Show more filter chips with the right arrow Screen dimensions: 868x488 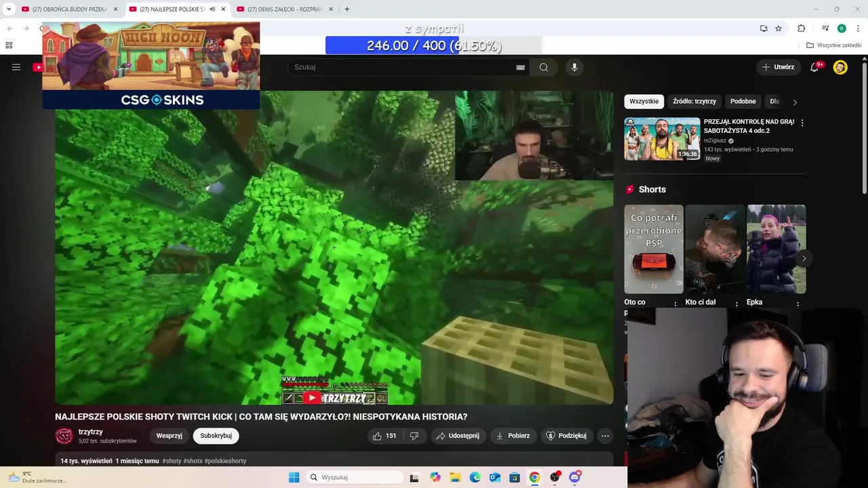point(795,102)
